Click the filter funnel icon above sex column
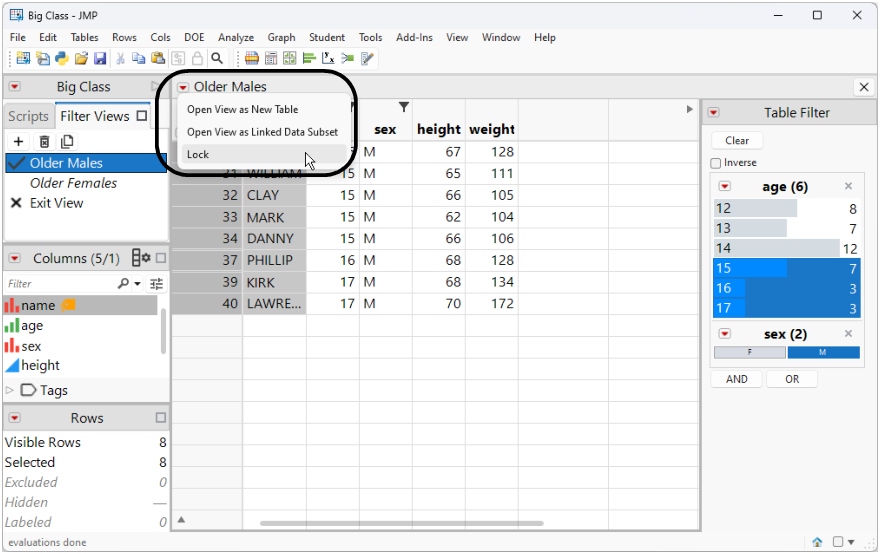This screenshot has width=880, height=554. (404, 107)
